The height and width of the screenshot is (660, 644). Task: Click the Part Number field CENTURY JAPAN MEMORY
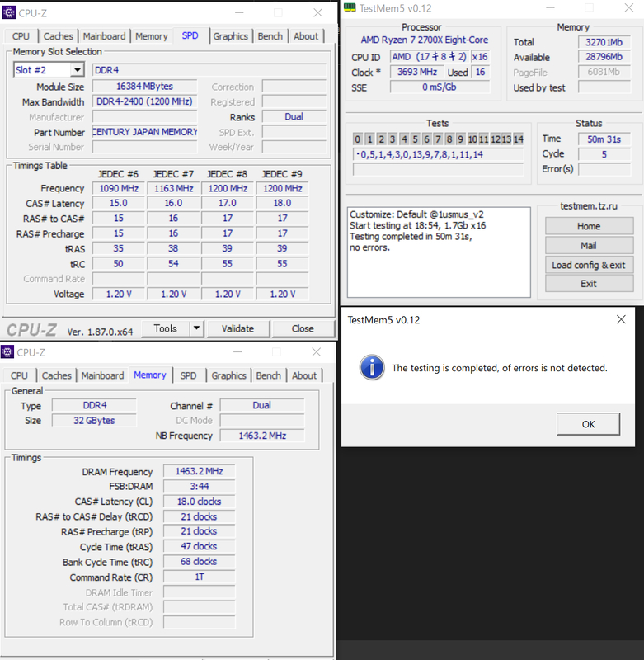(144, 132)
